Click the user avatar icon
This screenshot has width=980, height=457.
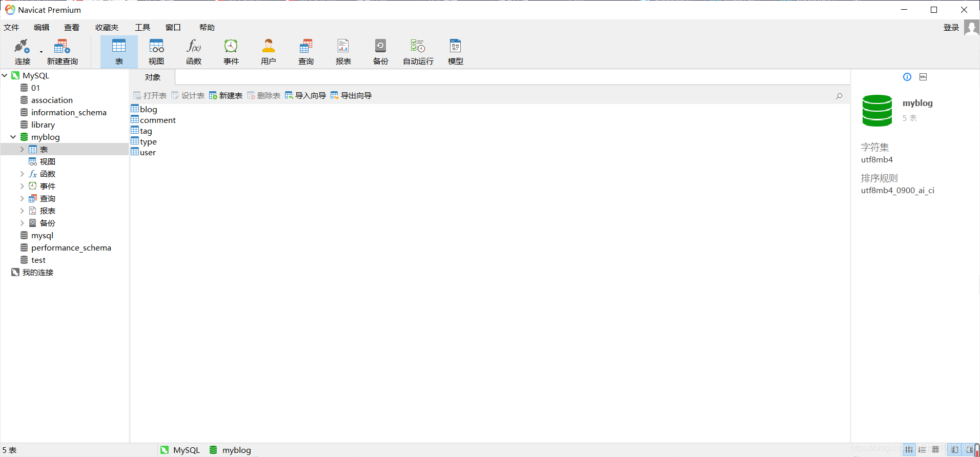point(971,28)
